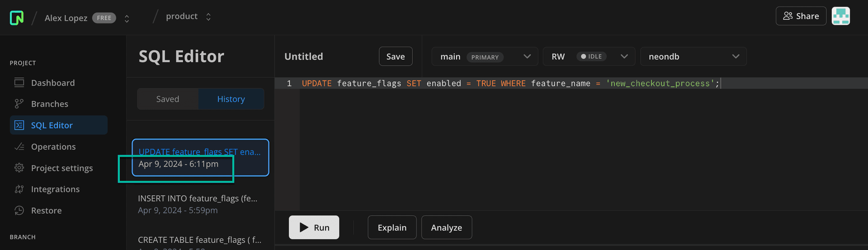Viewport: 868px width, 250px height.
Task: Click the Explain button
Action: click(x=392, y=227)
